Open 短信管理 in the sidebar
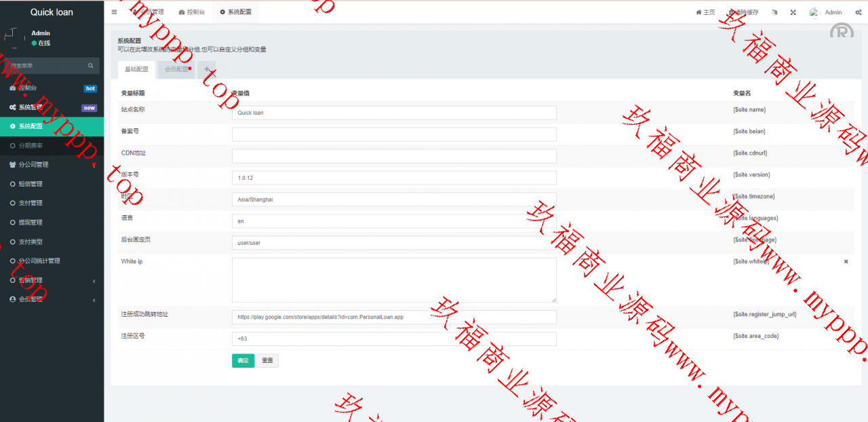Image resolution: width=868 pixels, height=422 pixels. tap(31, 184)
